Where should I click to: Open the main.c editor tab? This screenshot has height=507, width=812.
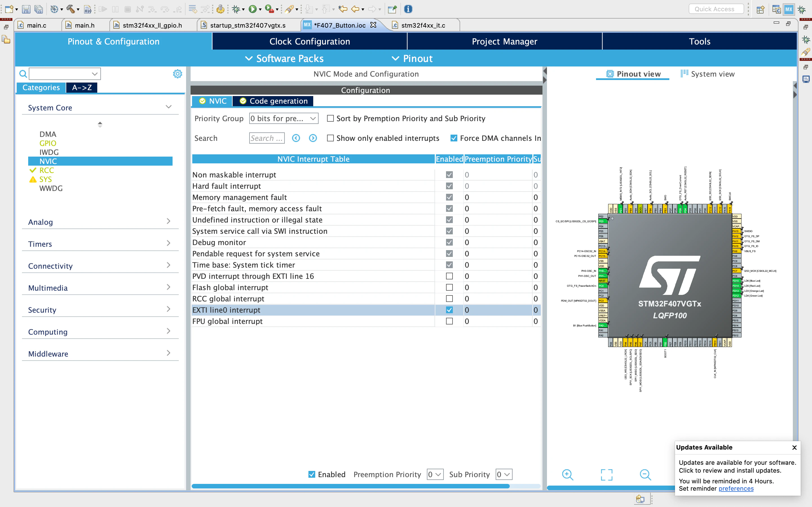[36, 25]
